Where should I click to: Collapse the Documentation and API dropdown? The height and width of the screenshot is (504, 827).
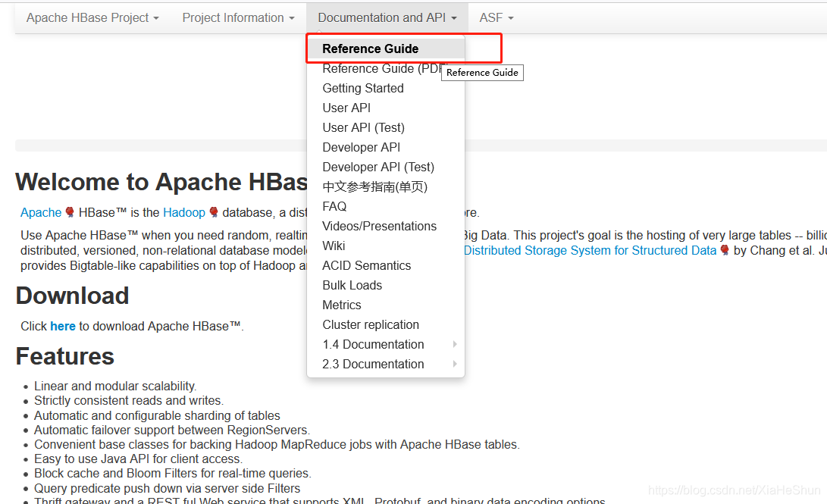387,18
